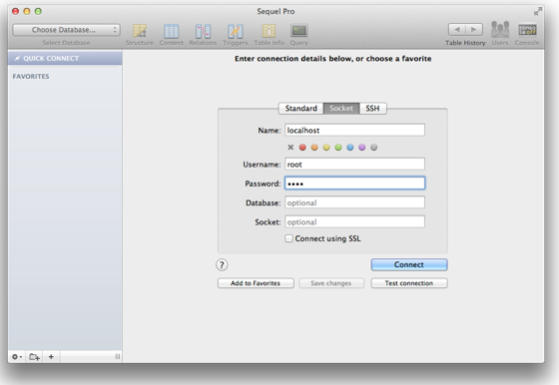Image resolution: width=559 pixels, height=385 pixels.
Task: Show the Console icon
Action: click(x=527, y=34)
